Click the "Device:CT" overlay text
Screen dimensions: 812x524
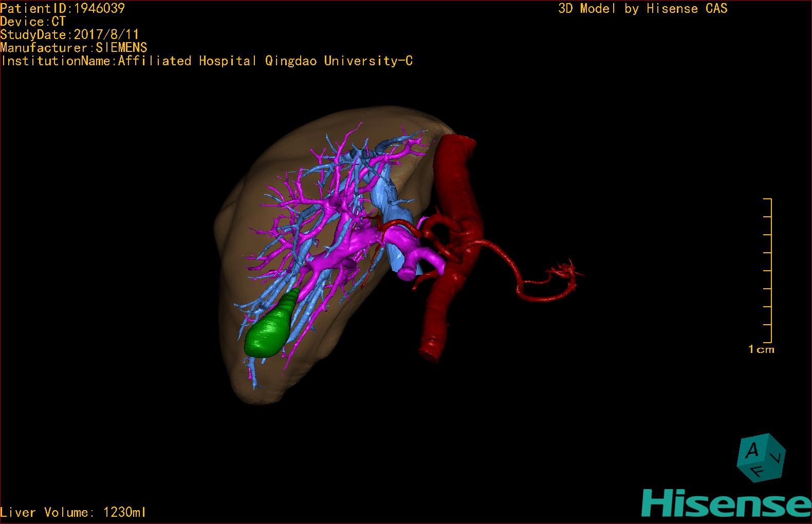(x=33, y=22)
